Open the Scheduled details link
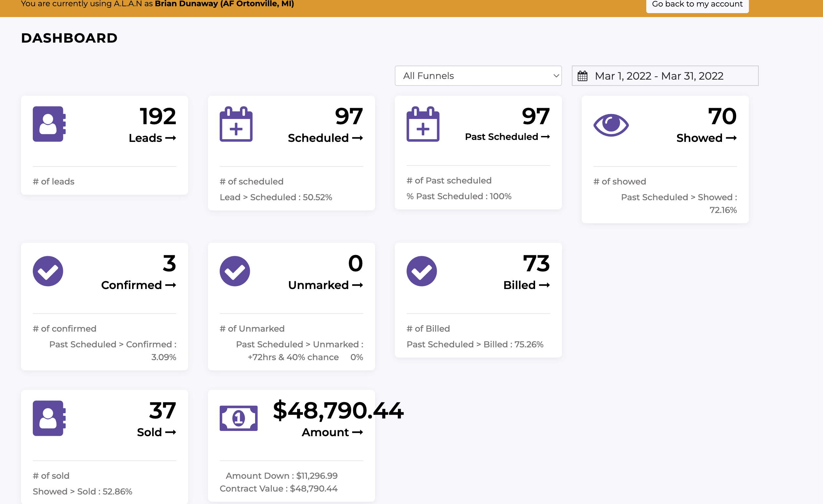Viewport: 823px width, 504px height. (325, 138)
